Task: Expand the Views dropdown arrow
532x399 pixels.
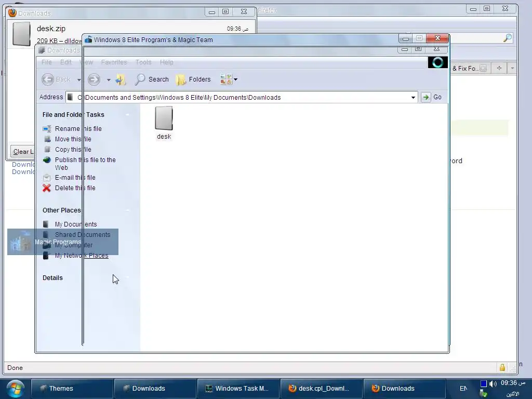Action: 235,79
